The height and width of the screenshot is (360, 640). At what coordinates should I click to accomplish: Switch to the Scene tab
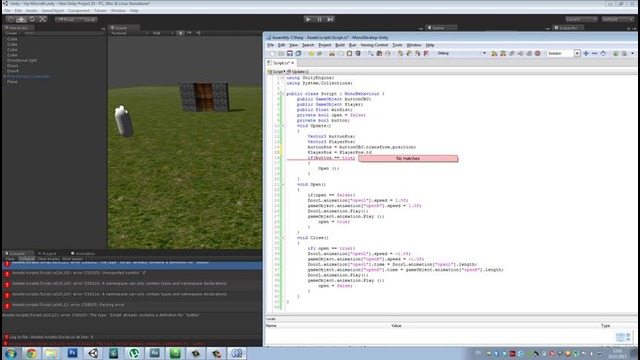[124, 28]
